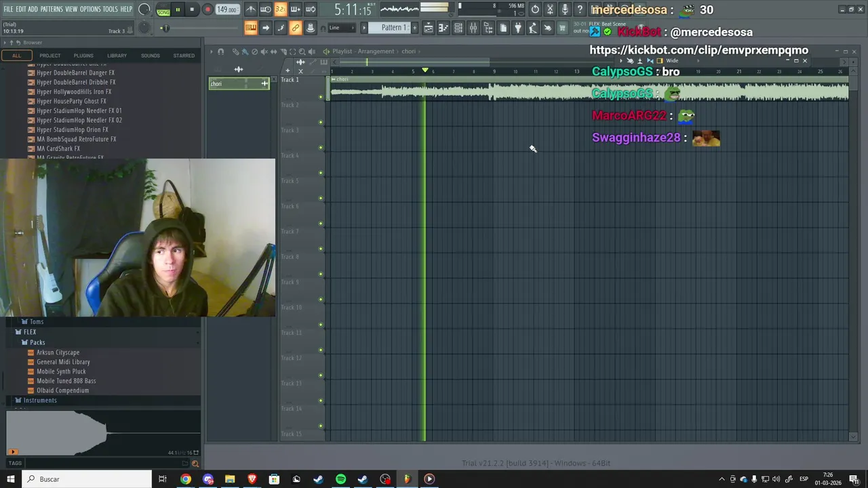Mute Track 5 with its green dot
Image resolution: width=868 pixels, height=488 pixels.
tap(321, 198)
